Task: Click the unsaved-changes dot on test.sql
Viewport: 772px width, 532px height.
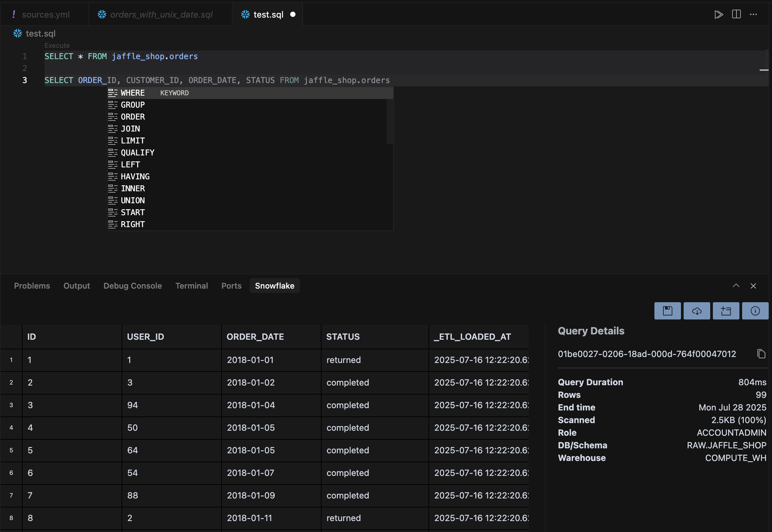Action: 293,14
